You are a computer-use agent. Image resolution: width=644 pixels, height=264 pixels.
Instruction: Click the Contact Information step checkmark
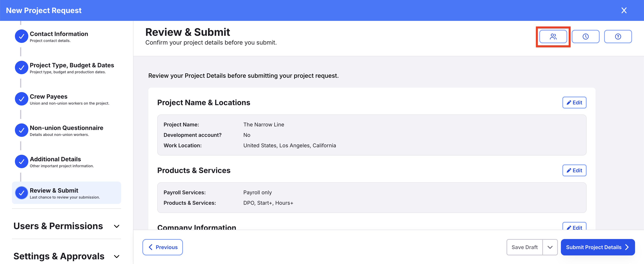point(21,36)
